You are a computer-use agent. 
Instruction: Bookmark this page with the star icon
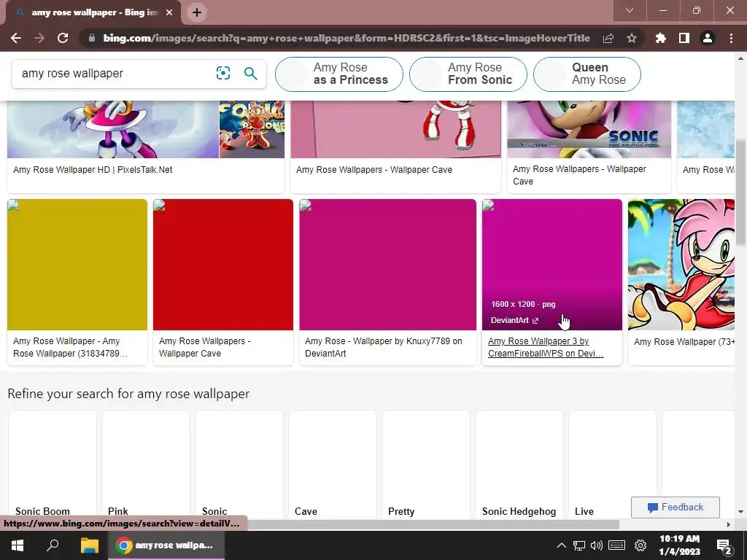632,38
